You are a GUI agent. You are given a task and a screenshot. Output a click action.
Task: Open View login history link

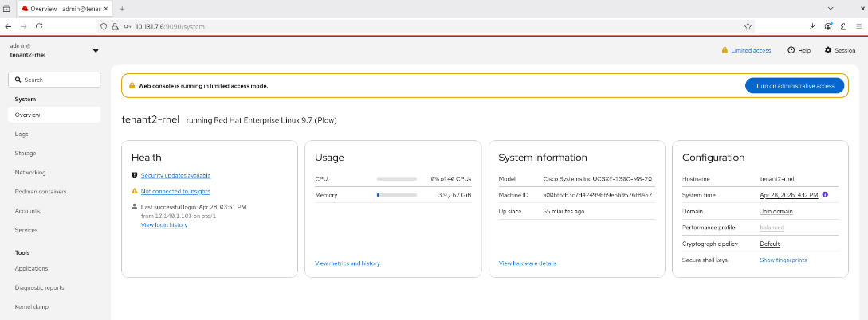164,225
